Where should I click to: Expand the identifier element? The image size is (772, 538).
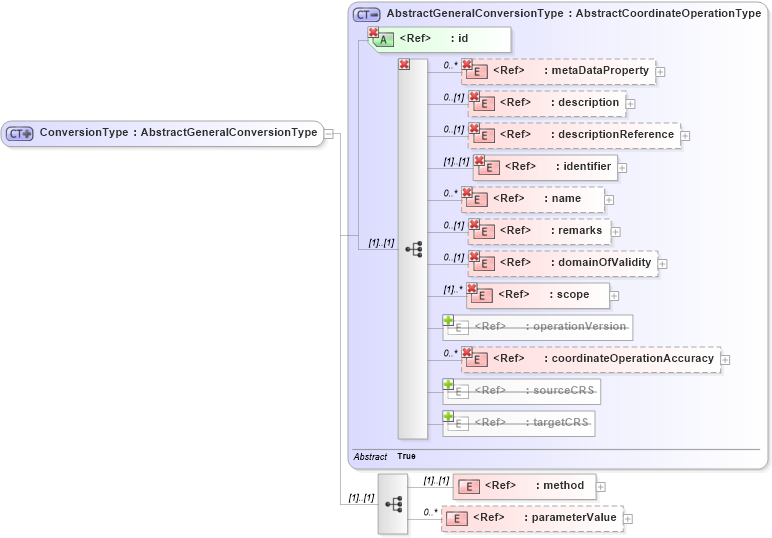tap(622, 168)
